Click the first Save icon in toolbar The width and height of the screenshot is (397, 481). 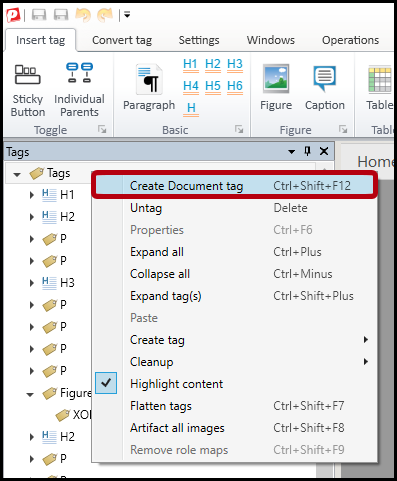[x=39, y=15]
